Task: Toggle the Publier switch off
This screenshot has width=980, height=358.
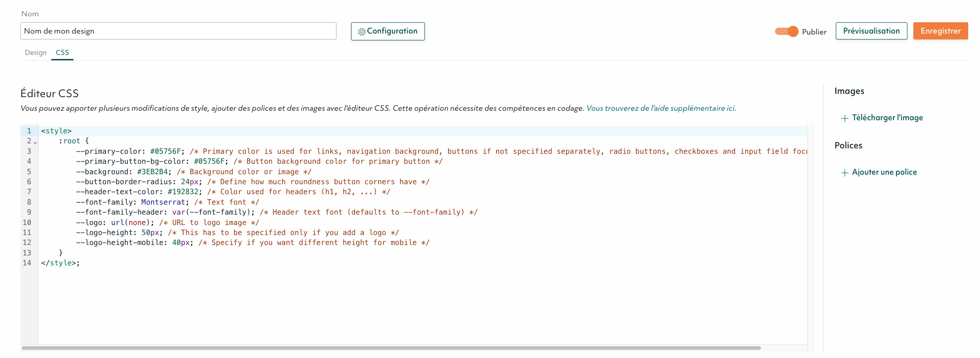Action: (x=786, y=31)
